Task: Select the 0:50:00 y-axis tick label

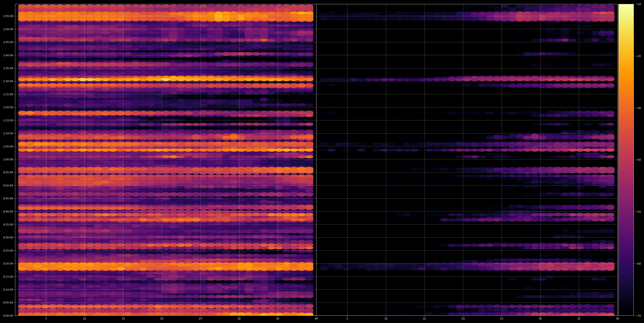Action: coord(8,185)
